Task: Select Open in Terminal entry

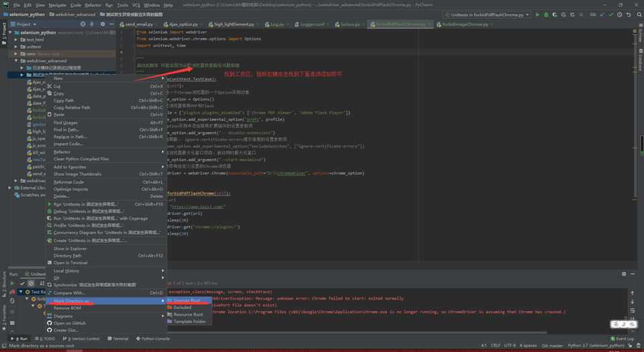Action: [107, 263]
